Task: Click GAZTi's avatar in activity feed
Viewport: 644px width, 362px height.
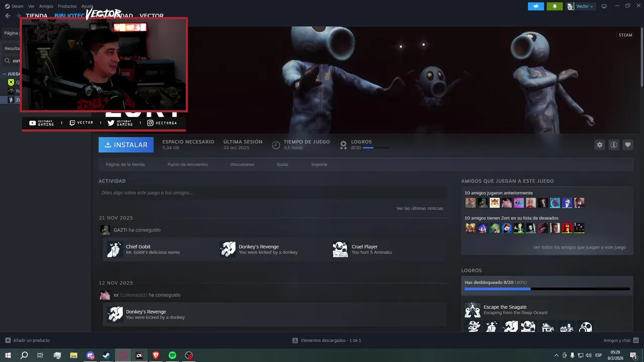Action: (105, 230)
